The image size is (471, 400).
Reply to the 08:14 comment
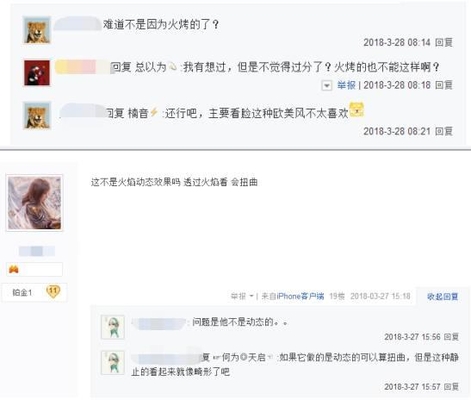(444, 42)
